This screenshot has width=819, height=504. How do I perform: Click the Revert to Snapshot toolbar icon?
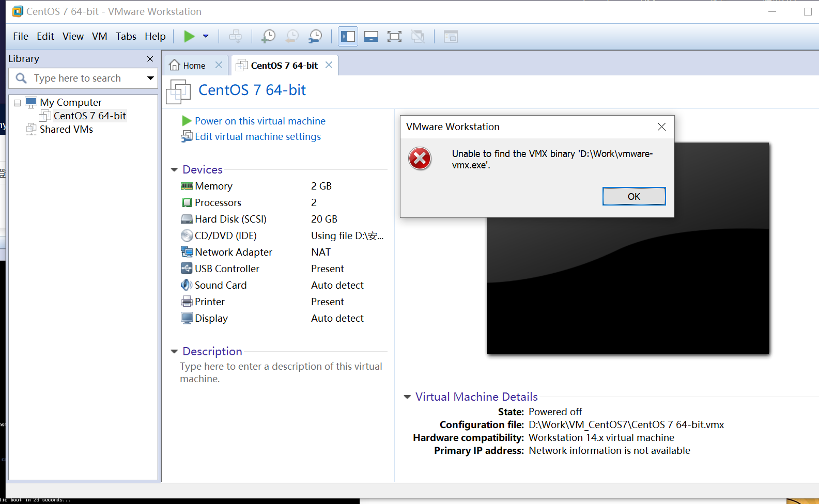[x=292, y=36]
